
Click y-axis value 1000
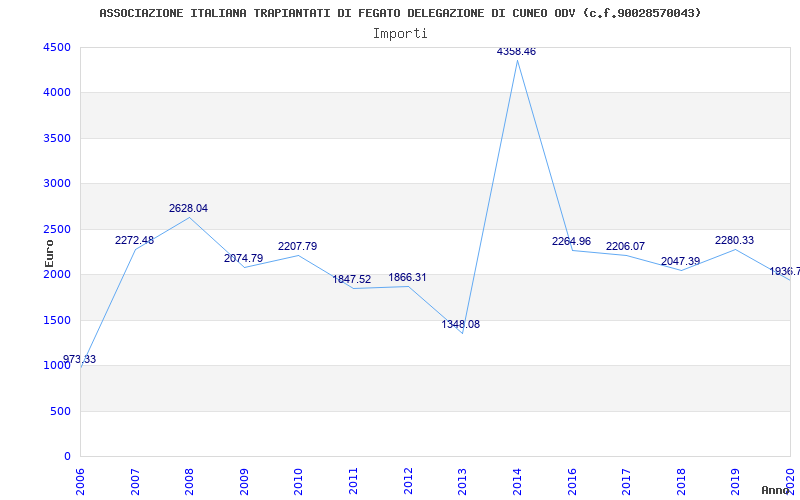(57, 366)
